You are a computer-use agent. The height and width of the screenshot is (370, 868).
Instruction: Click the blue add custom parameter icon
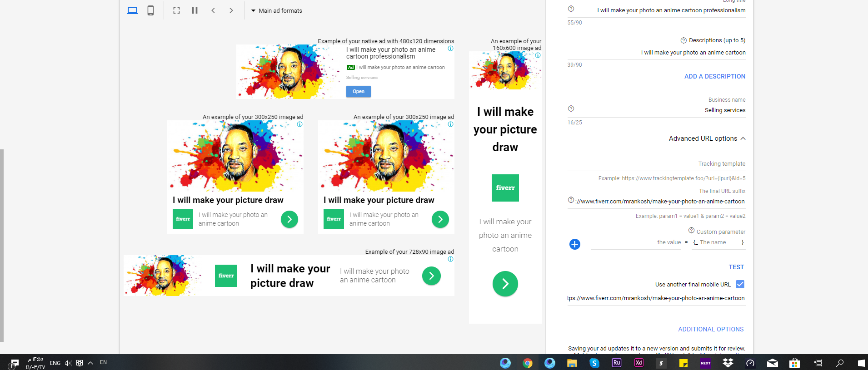pyautogui.click(x=574, y=244)
